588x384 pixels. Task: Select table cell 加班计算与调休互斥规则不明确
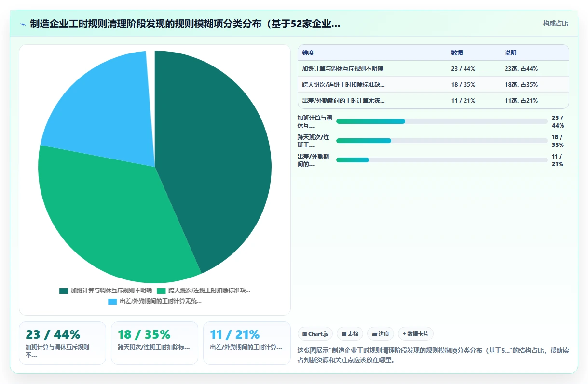(x=342, y=69)
